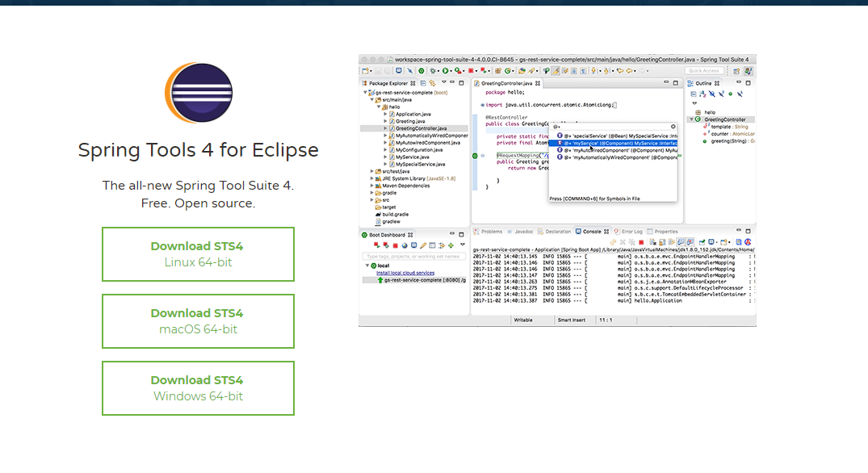This screenshot has width=868, height=473.
Task: Open the Spring Tool Suite screenshot image
Action: tap(557, 190)
